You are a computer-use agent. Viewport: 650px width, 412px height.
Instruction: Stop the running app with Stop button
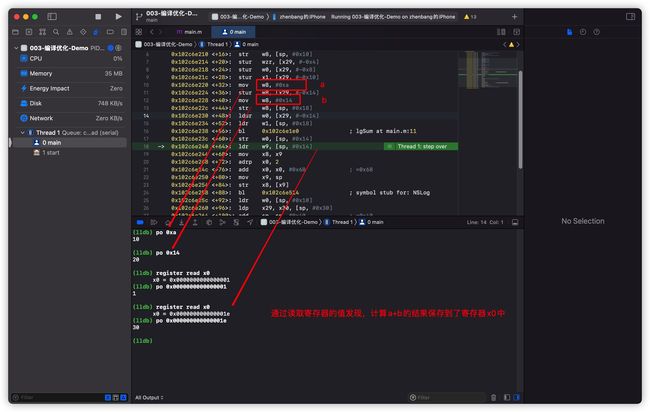click(x=98, y=17)
